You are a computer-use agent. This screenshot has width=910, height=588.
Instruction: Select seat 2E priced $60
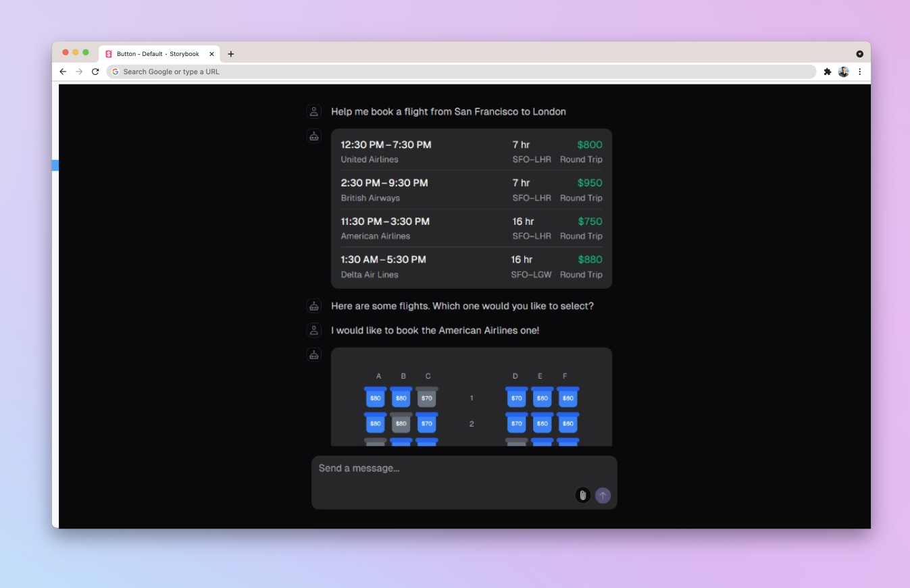tap(542, 423)
